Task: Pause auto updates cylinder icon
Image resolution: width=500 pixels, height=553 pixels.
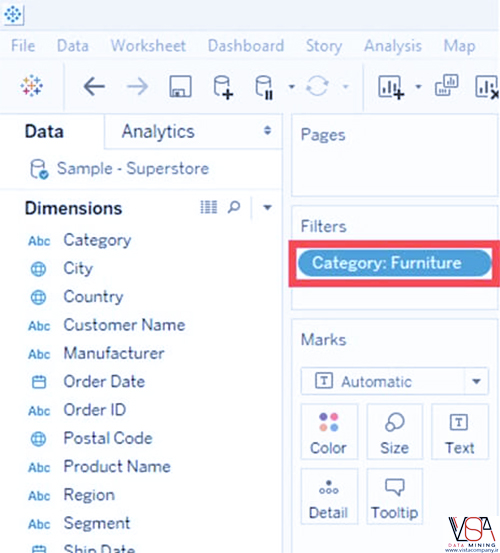Action: point(264,87)
